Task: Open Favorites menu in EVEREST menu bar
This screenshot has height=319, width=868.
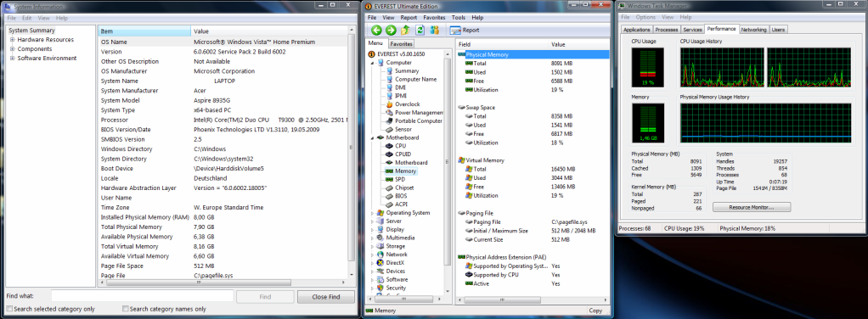Action: click(x=435, y=18)
